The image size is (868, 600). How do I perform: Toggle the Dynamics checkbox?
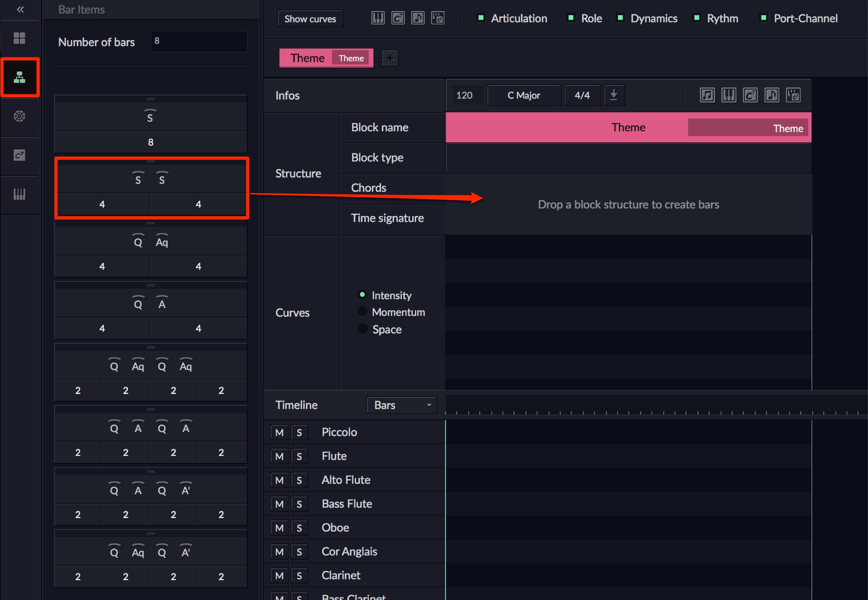[620, 17]
